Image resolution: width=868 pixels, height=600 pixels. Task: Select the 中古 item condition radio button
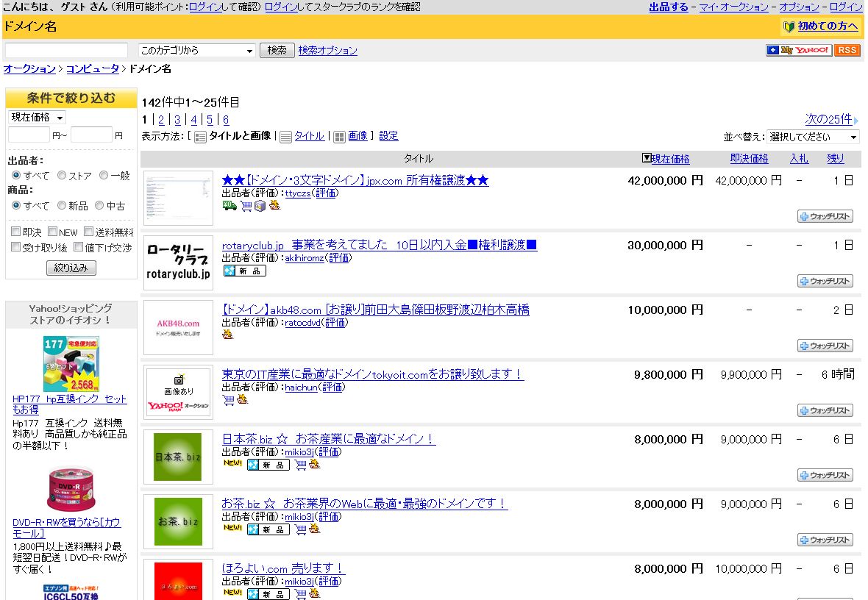[x=99, y=205]
